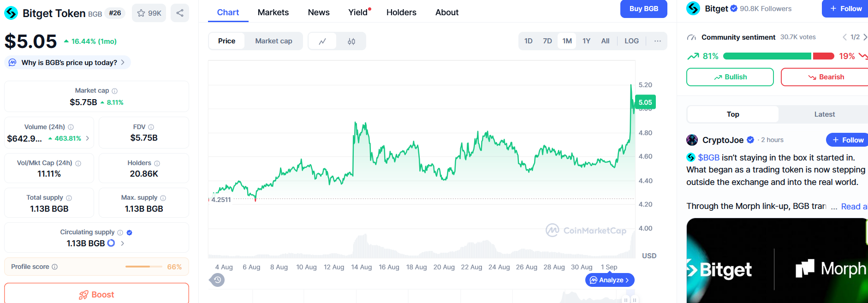Switch to candlestick chart view icon
The image size is (868, 303).
[x=351, y=41]
